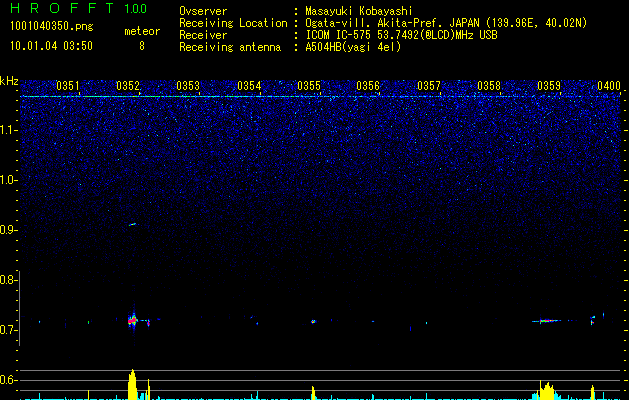Click the yellow power peak near 0355
This screenshot has height=400, width=629.
tap(313, 393)
